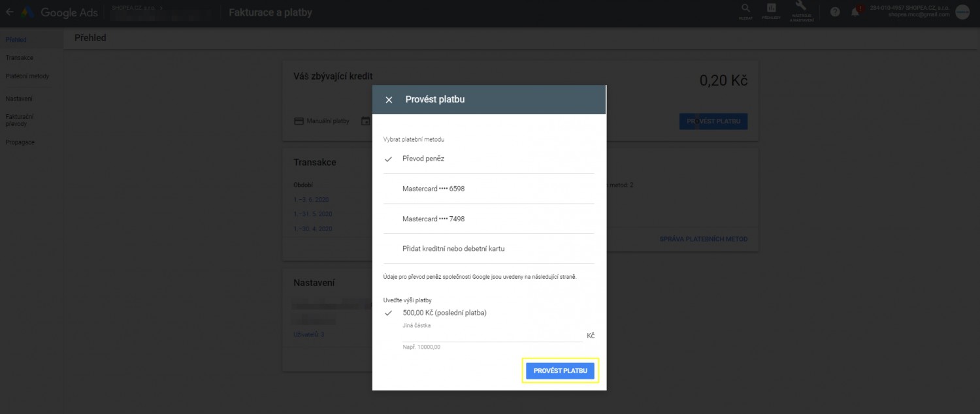980x414 pixels.
Task: Open the 1.–30. 4. 2020 transaction period
Action: point(313,229)
